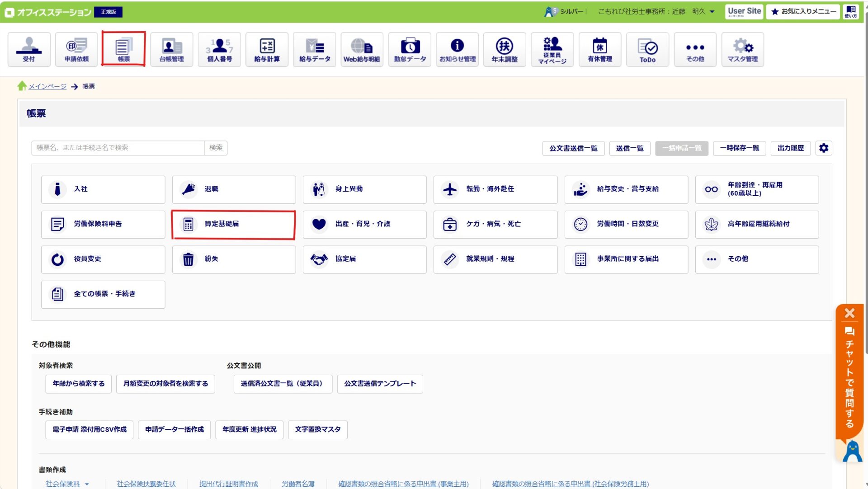Click the メインページ breadcrumb link
The image size is (868, 489).
[x=47, y=86]
